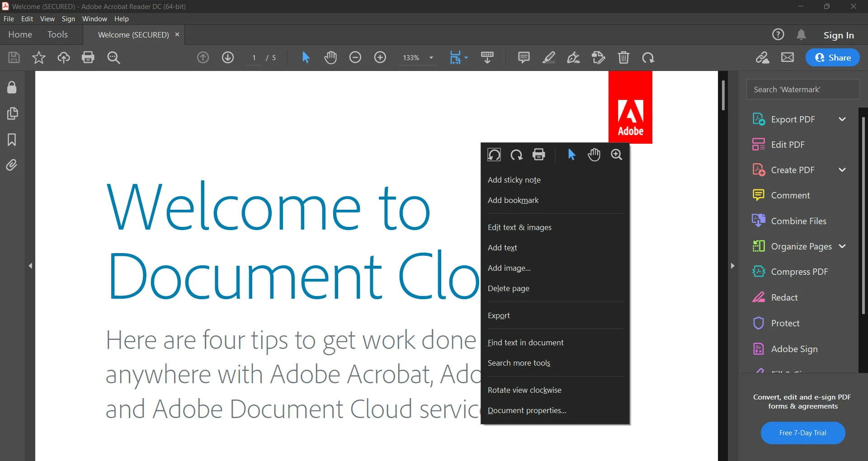Print the file from main toolbar

[x=88, y=57]
